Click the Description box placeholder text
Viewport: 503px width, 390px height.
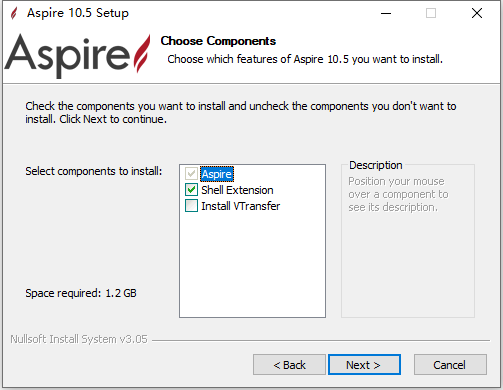(x=398, y=194)
